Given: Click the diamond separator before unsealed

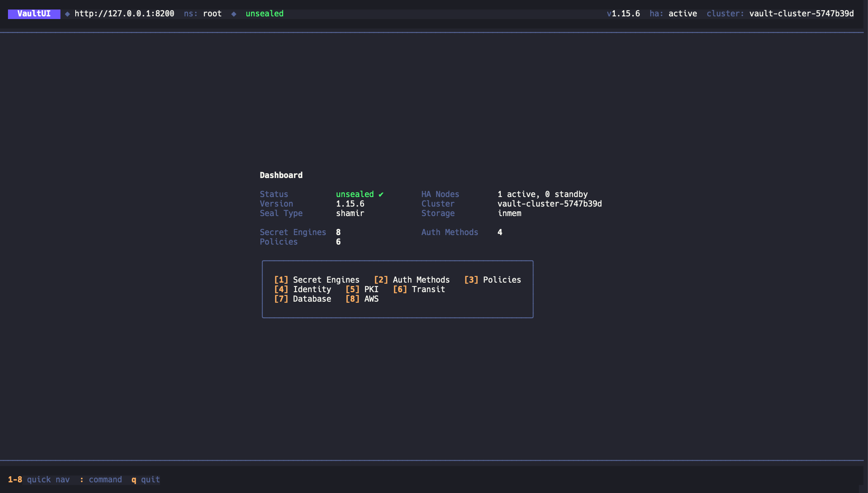Looking at the screenshot, I should [234, 14].
